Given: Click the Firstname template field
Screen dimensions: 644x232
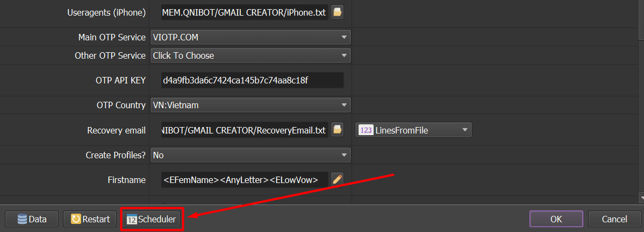Looking at the screenshot, I should pos(245,179).
